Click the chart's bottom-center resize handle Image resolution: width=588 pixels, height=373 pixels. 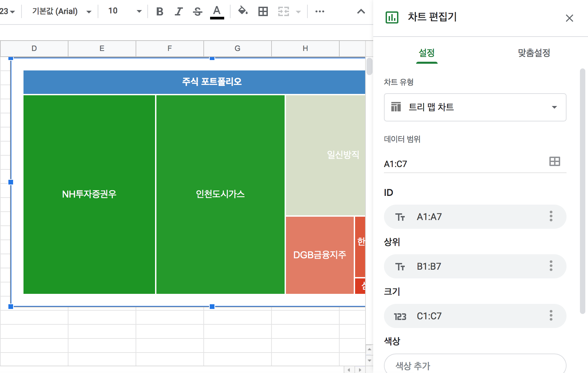212,307
